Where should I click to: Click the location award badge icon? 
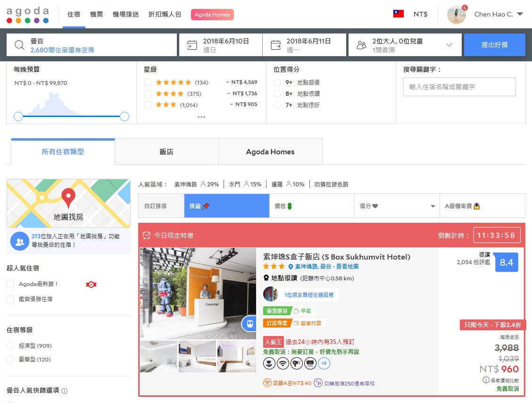(266, 278)
